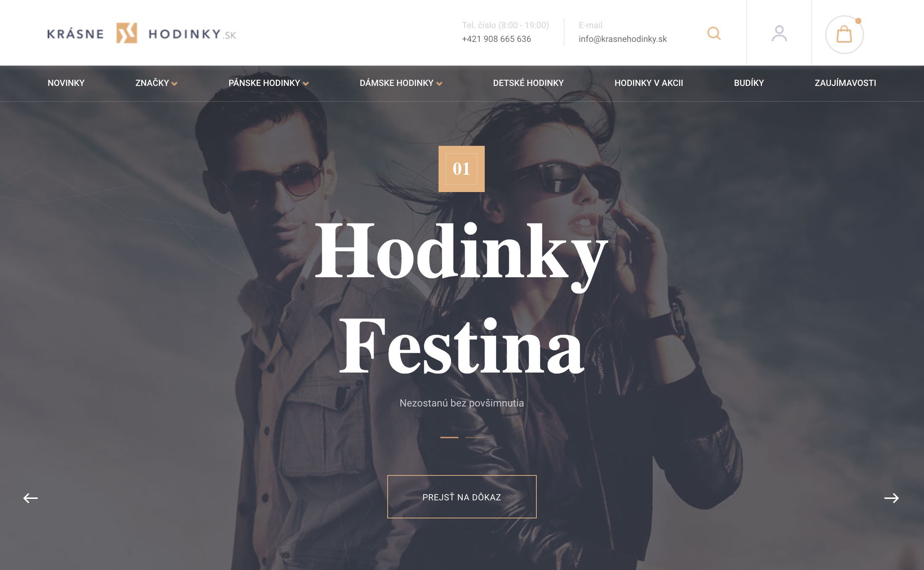924x570 pixels.
Task: Open the user account icon
Action: [779, 33]
